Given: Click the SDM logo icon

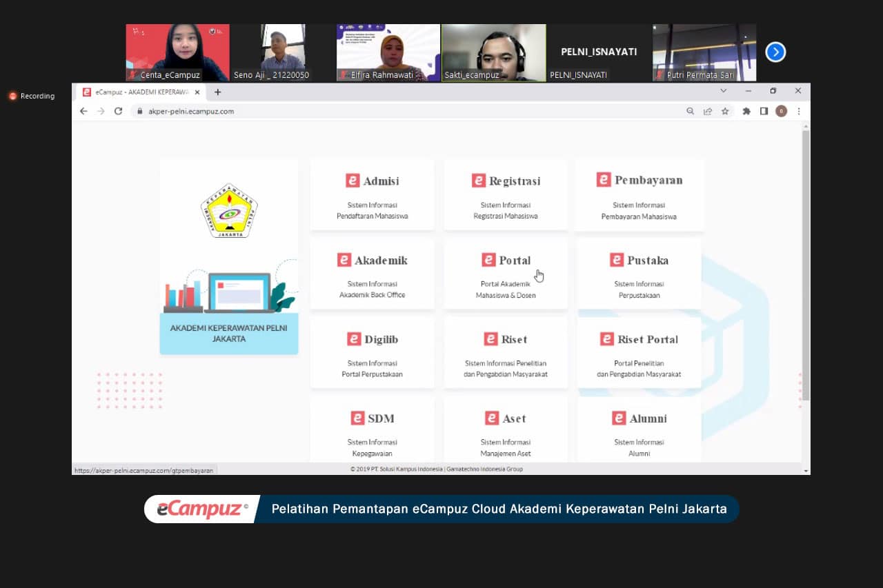Looking at the screenshot, I should click(x=357, y=418).
